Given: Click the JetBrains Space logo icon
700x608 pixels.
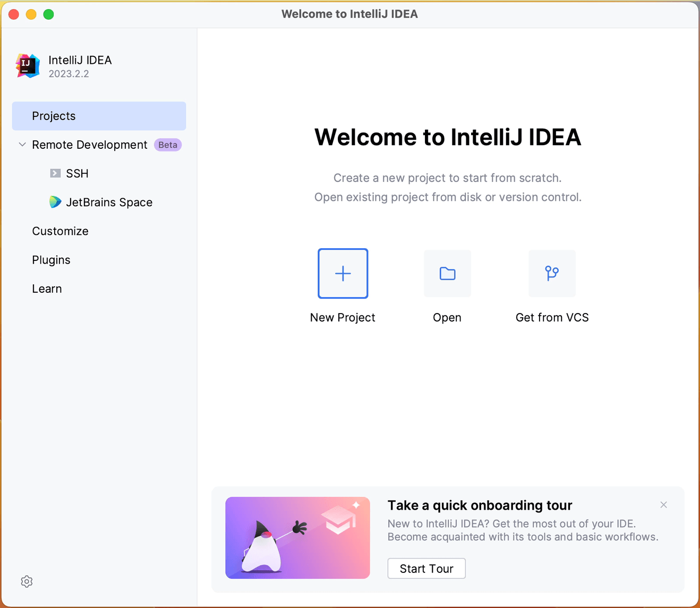Looking at the screenshot, I should pos(55,202).
